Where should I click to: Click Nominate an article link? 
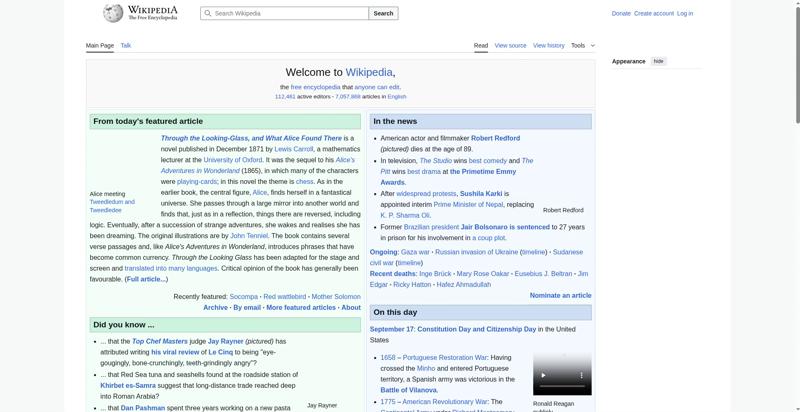pos(560,295)
